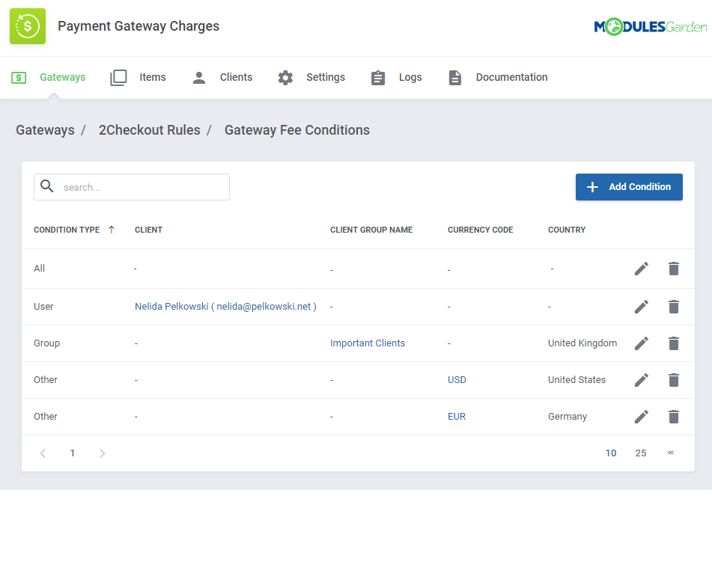Edit the User condition for Nelida Pelkowski
Viewport: 712px width, 588px height.
(641, 307)
